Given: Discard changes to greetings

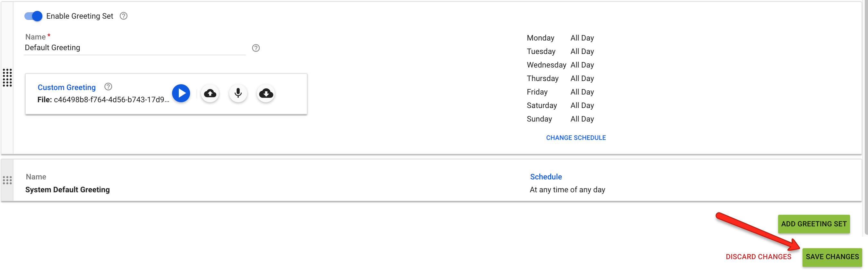Looking at the screenshot, I should (x=758, y=257).
